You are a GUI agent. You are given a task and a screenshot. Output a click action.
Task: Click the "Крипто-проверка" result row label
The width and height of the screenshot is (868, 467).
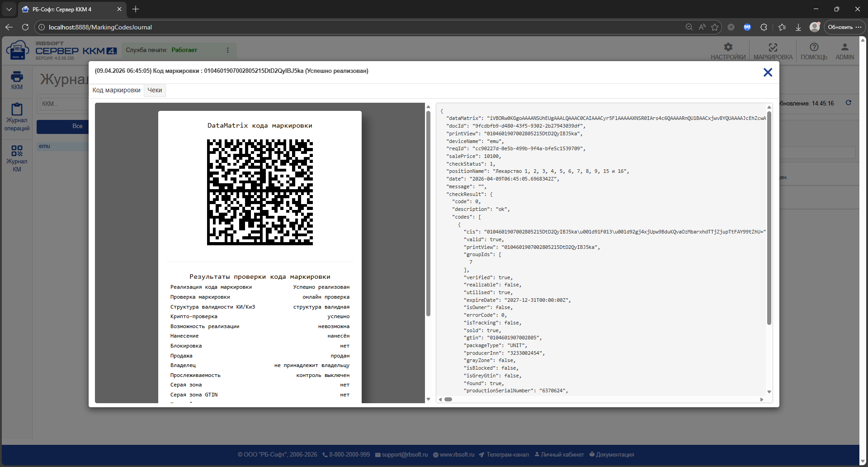pos(193,316)
